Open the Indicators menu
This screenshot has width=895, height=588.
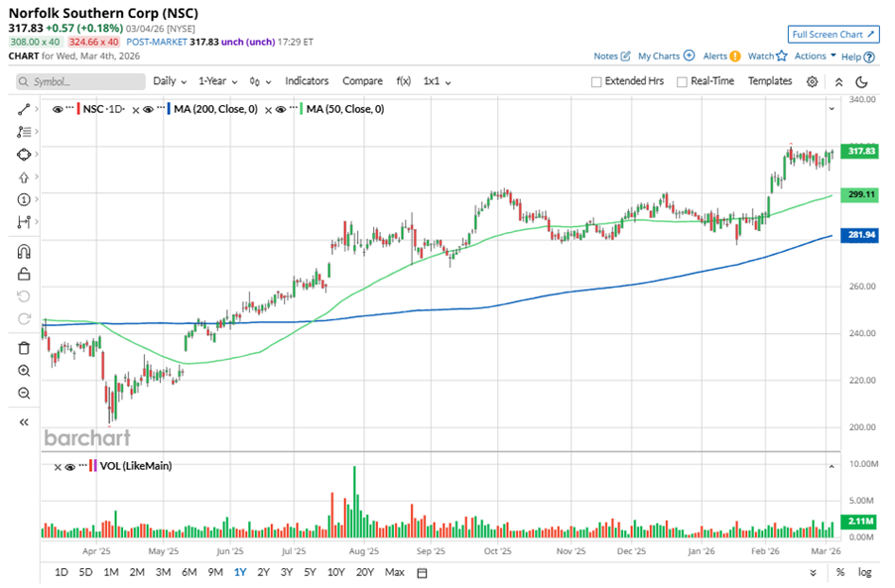pyautogui.click(x=307, y=81)
